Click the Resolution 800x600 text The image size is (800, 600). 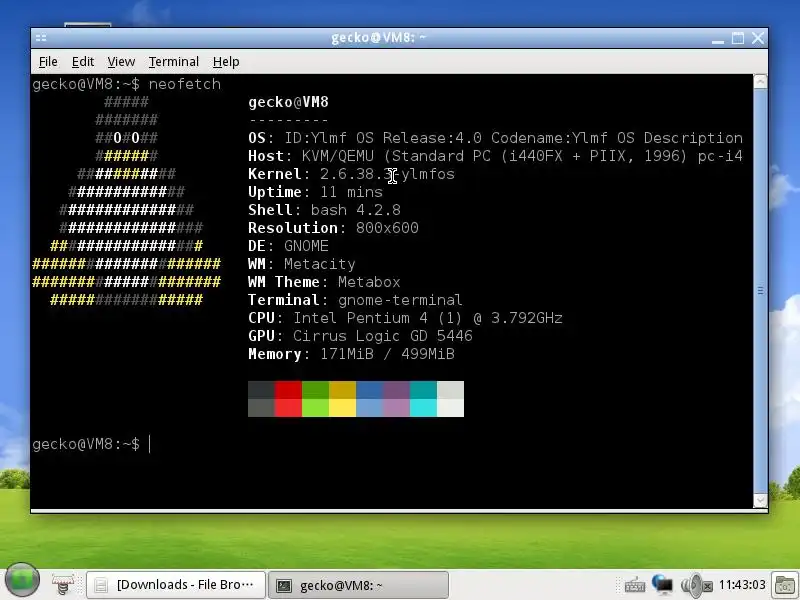[x=333, y=228]
